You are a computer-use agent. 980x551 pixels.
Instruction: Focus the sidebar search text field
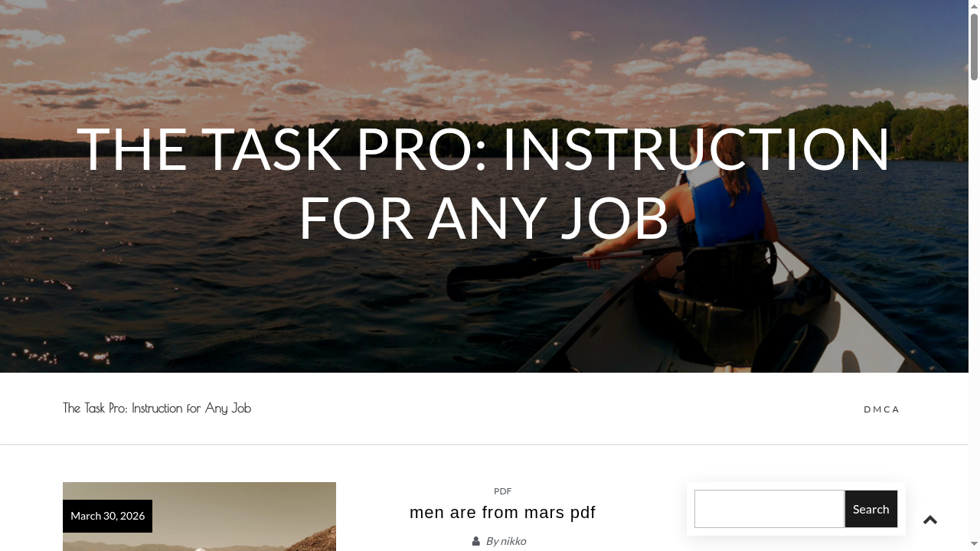tap(769, 509)
